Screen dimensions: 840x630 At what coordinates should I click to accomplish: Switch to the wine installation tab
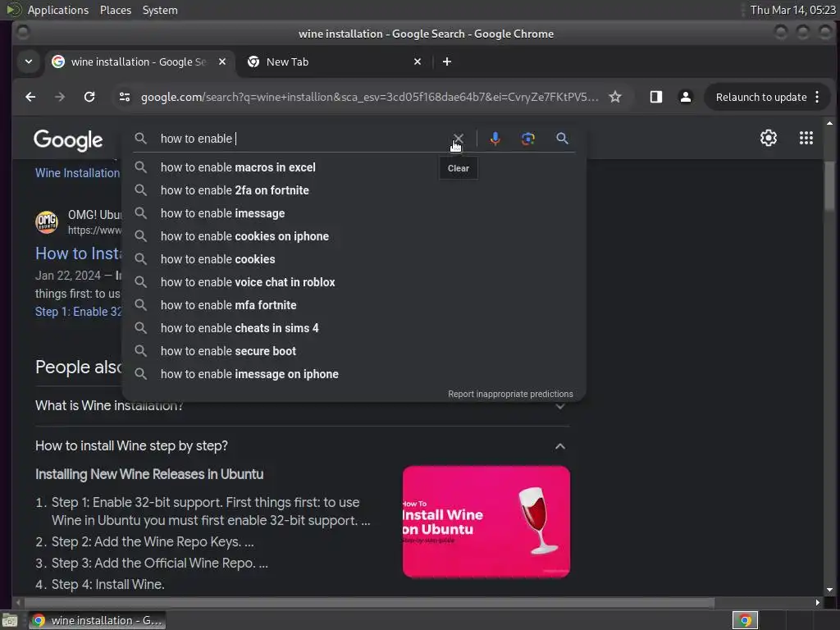[139, 62]
